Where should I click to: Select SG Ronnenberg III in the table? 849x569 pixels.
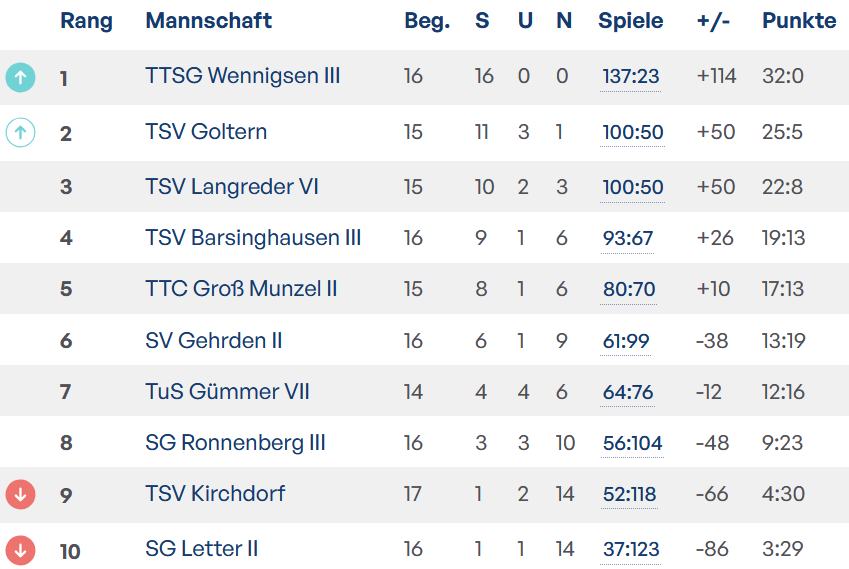point(235,443)
